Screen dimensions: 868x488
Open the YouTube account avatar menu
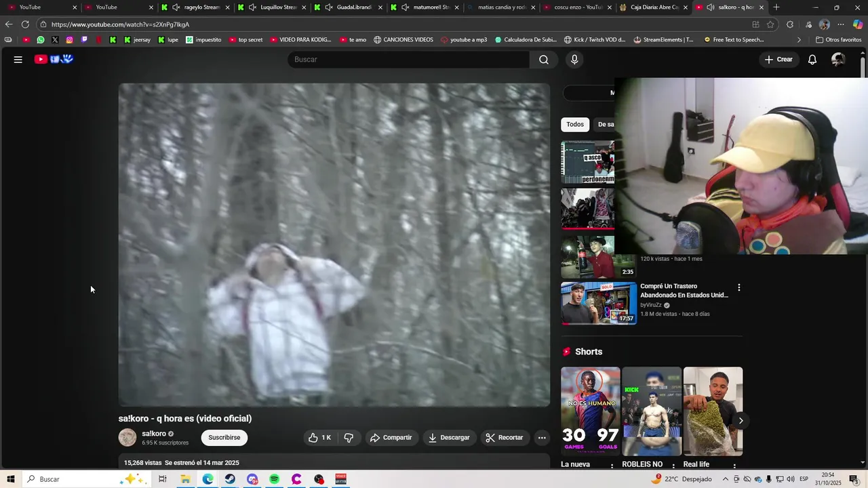pos(838,60)
